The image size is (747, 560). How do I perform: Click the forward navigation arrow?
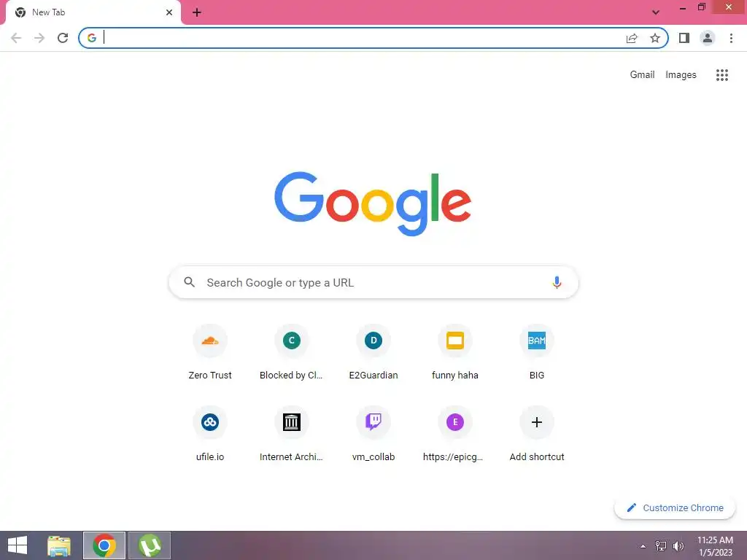(x=39, y=38)
